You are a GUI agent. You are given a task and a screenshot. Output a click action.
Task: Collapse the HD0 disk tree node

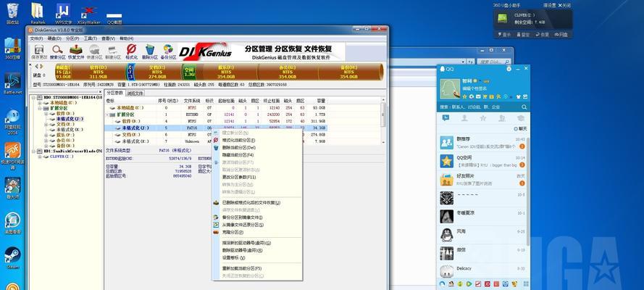click(x=33, y=97)
